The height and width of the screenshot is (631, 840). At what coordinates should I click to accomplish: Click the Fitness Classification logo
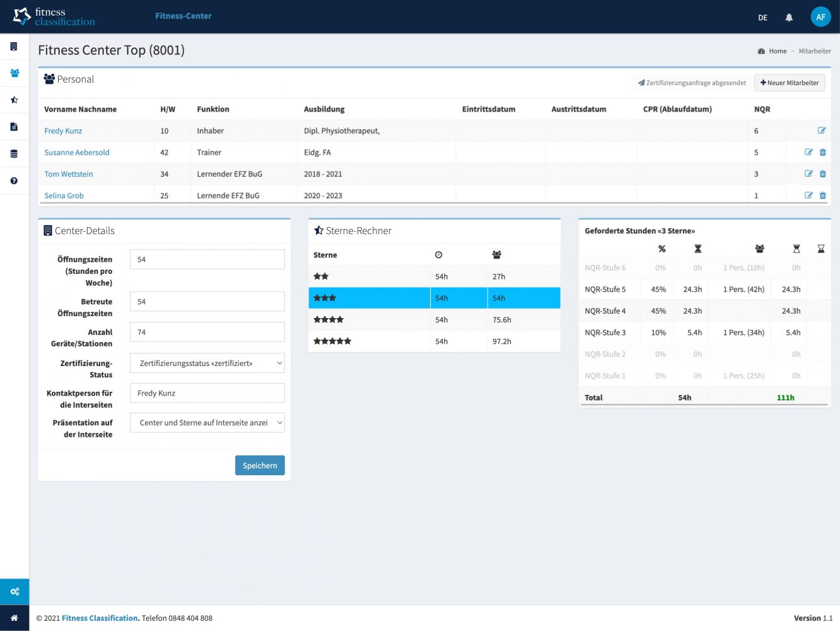[54, 16]
